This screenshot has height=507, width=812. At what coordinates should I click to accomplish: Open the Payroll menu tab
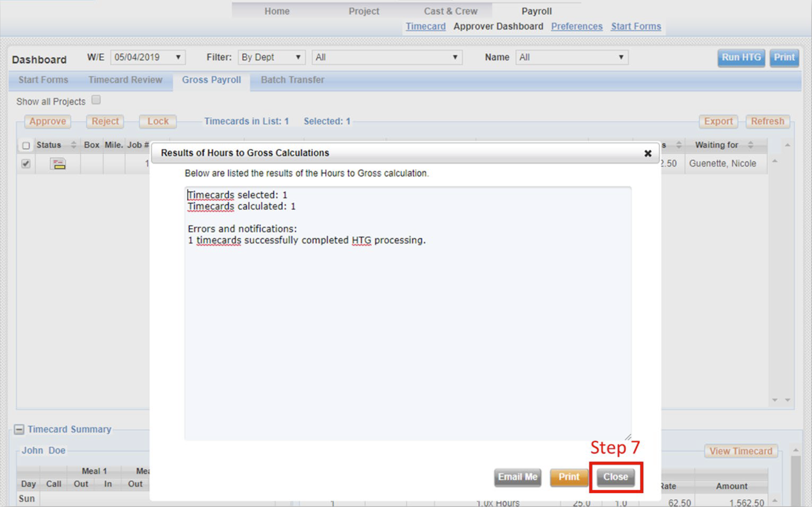pyautogui.click(x=536, y=11)
